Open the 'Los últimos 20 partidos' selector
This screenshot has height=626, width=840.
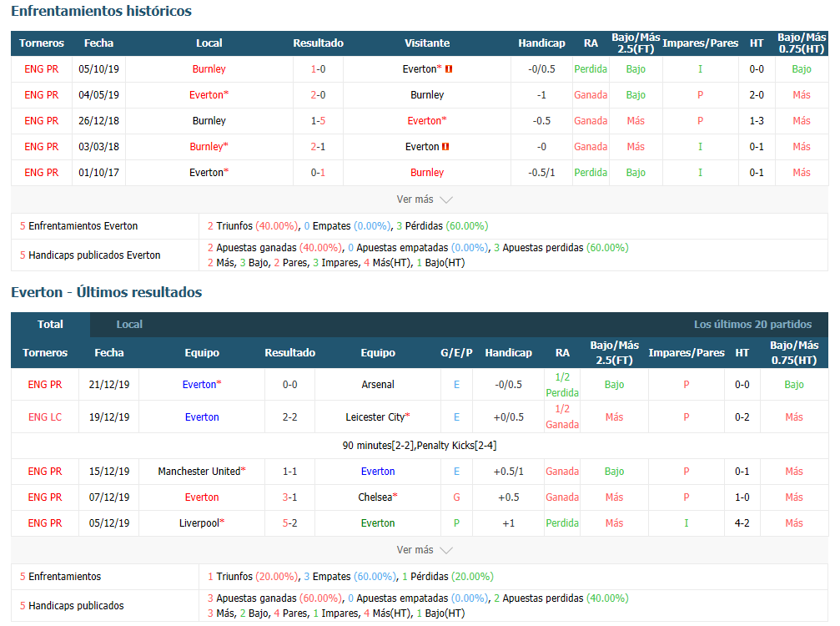(x=752, y=324)
